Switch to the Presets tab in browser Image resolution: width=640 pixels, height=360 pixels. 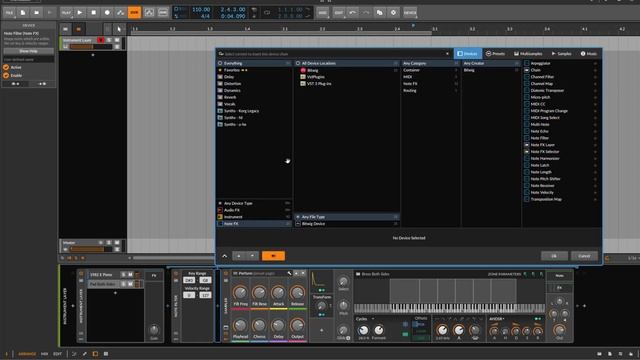tap(496, 53)
